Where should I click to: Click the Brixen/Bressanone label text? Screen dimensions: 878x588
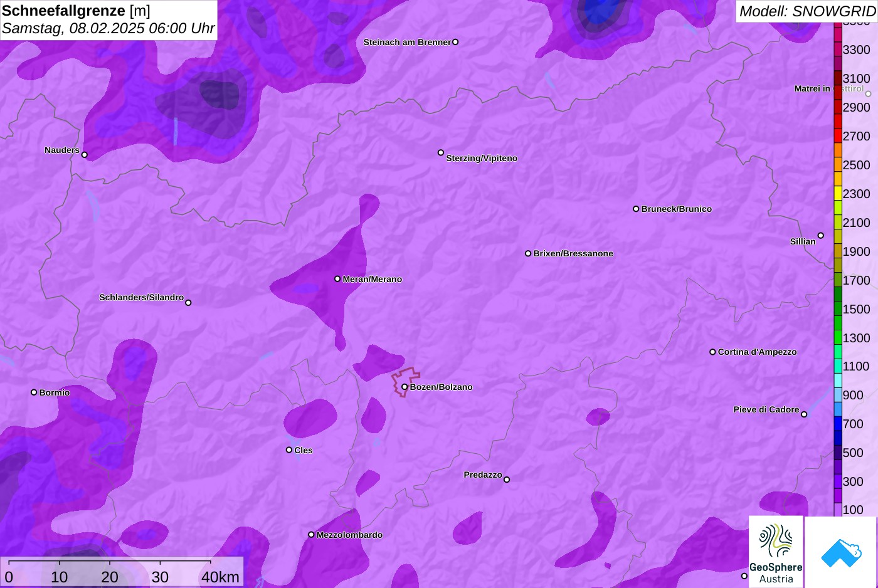[x=573, y=253]
